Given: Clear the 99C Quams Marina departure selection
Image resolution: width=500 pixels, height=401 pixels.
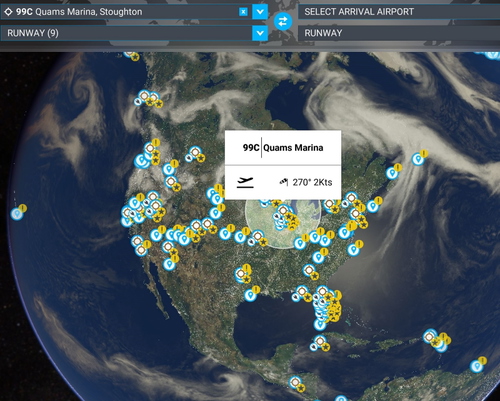Looking at the screenshot, I should (x=243, y=12).
